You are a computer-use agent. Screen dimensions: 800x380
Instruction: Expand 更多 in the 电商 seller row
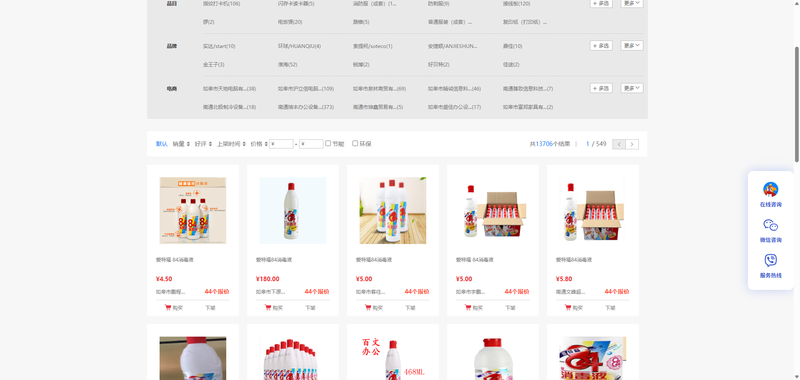point(632,88)
